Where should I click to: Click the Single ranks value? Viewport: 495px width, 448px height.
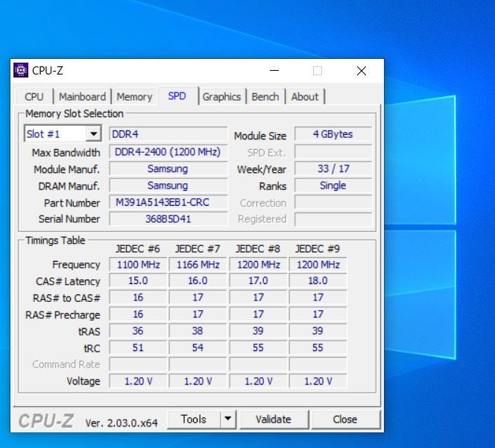coord(333,186)
